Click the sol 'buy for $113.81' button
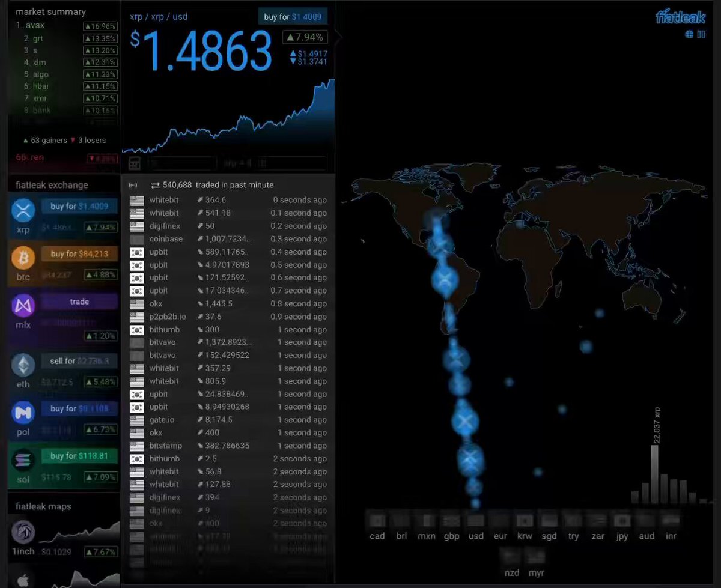This screenshot has width=721, height=588. point(79,456)
